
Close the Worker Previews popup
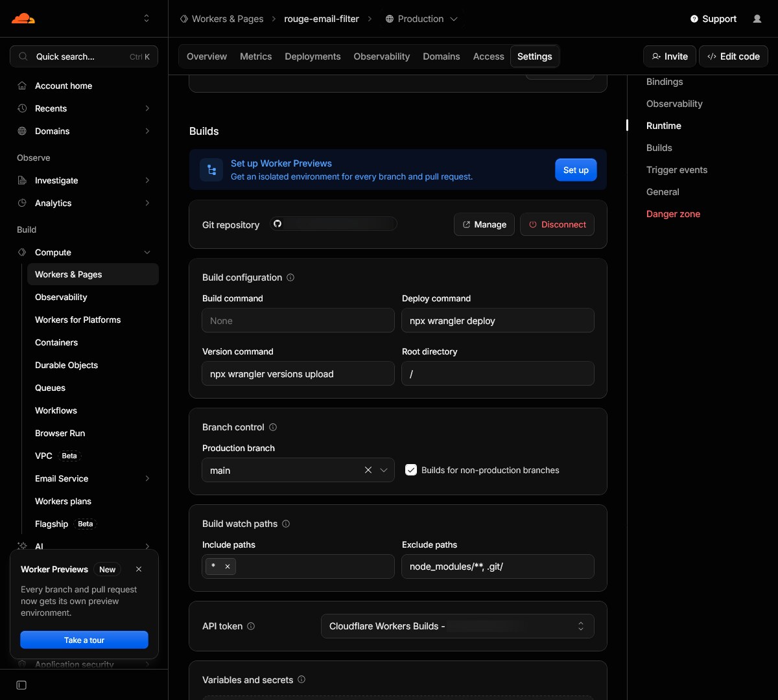click(x=139, y=569)
